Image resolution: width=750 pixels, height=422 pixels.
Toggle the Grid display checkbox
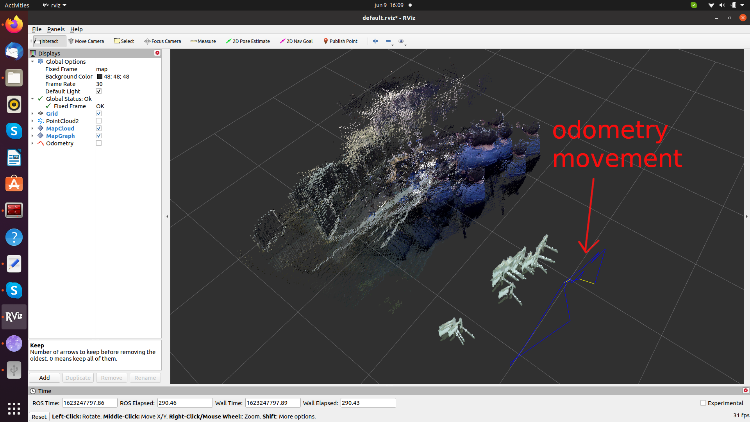coord(98,114)
